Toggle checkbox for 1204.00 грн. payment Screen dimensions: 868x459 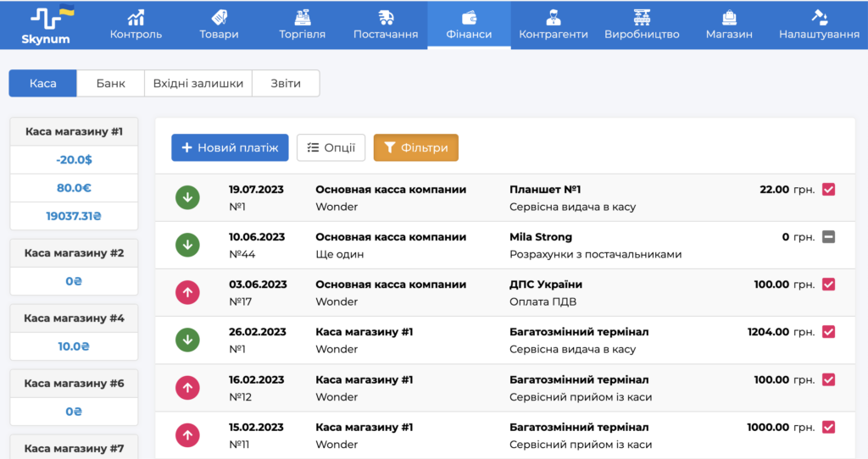(828, 332)
